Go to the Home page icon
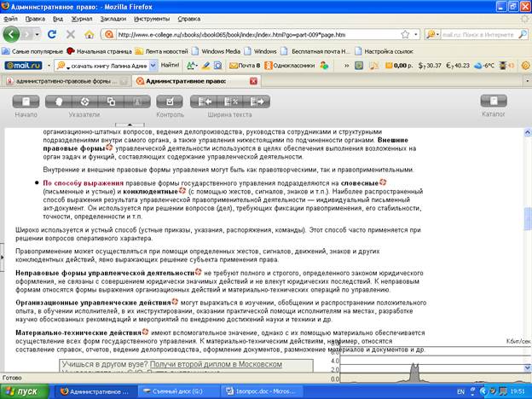 click(90, 34)
